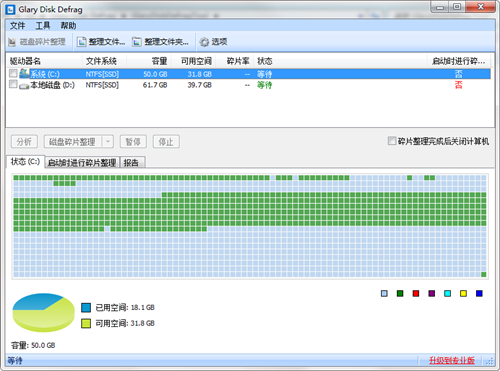Click the 等待 status bar text
Screen dimensions: 500x371
click(15, 360)
